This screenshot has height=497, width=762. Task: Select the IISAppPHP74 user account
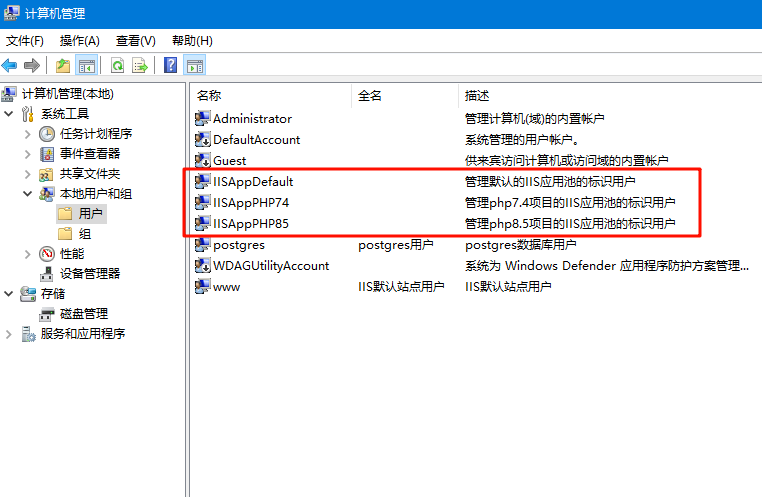coord(251,202)
